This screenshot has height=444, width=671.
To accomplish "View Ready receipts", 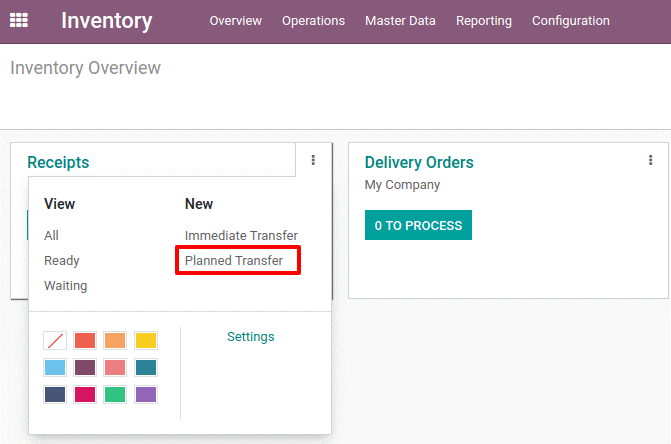I will click(x=62, y=260).
